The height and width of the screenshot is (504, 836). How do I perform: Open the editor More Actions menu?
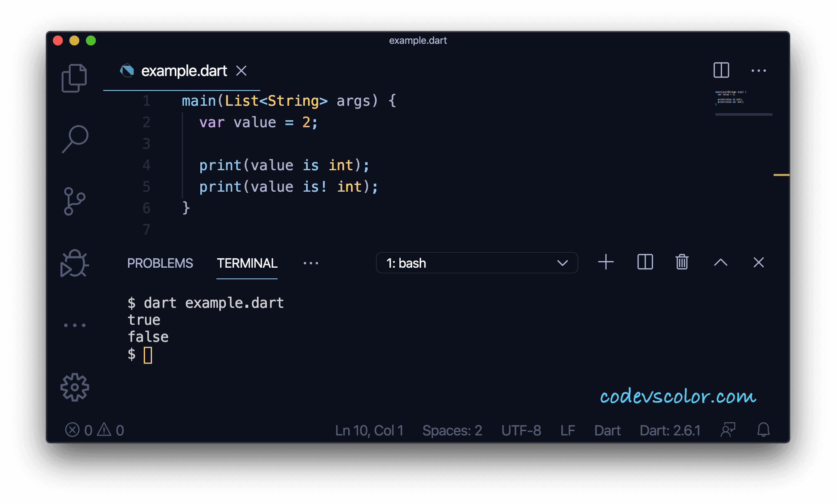point(759,71)
